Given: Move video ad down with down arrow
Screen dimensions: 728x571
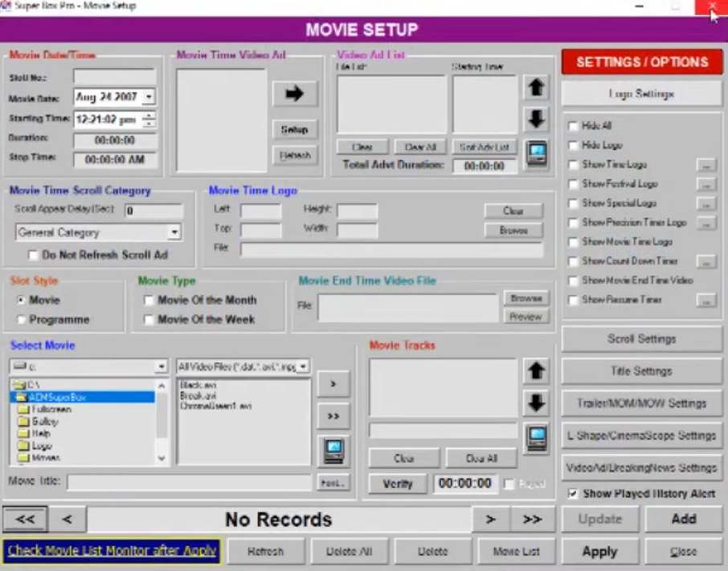Looking at the screenshot, I should point(536,119).
